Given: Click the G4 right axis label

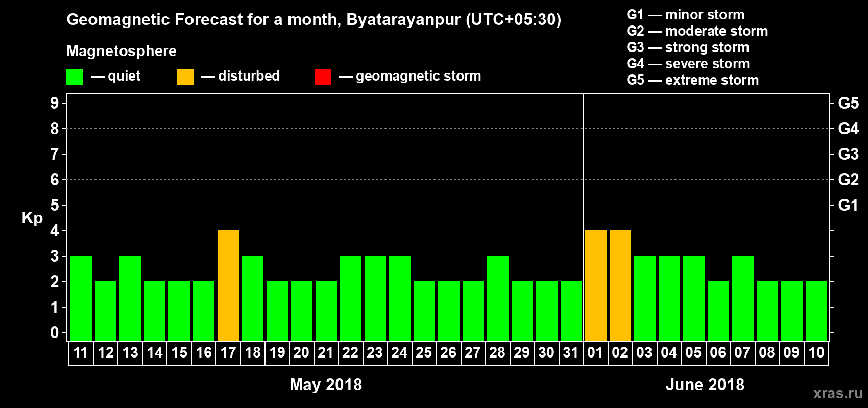Looking at the screenshot, I should (x=849, y=129).
